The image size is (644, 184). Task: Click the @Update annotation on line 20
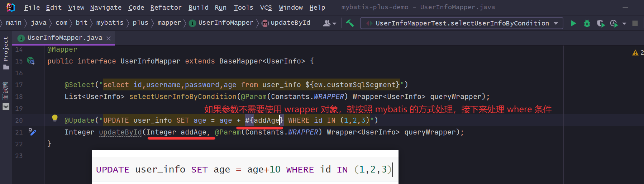coord(80,120)
